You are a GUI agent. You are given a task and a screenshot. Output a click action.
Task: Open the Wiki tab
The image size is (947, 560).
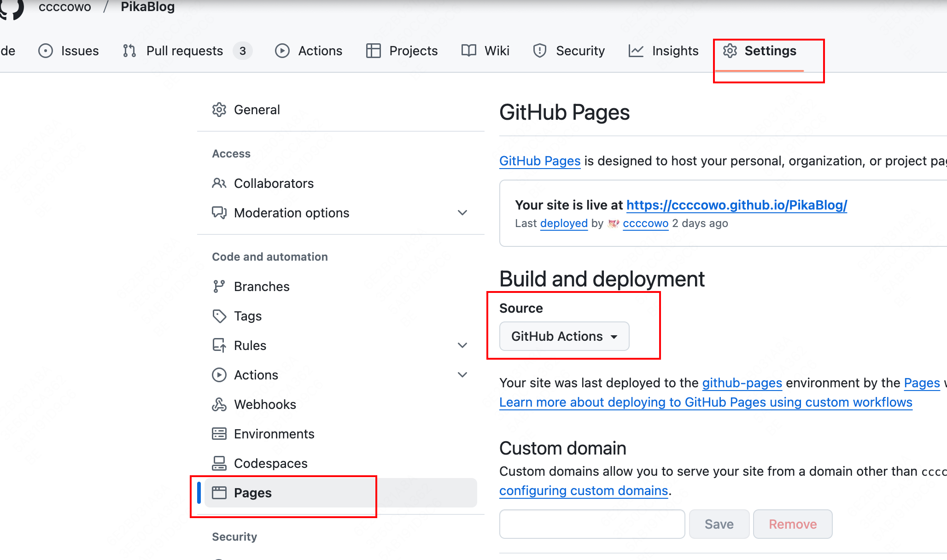pos(485,51)
